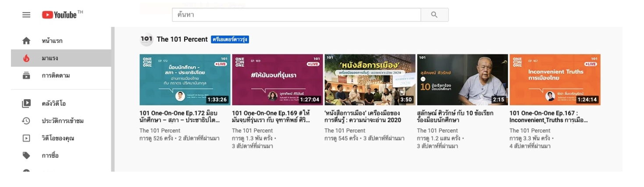Viewport: 644px width, 187px height.
Task: Select the Home icon in sidebar
Action: 26,41
